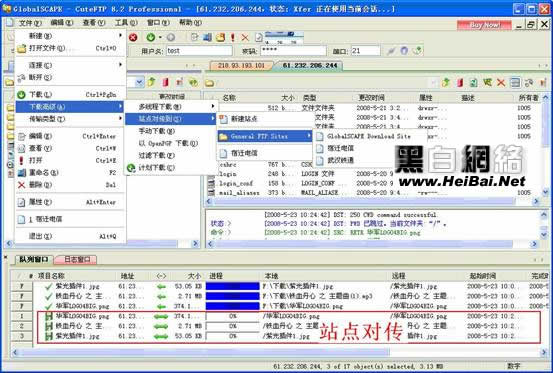
Task: Click the password input field
Action: click(293, 51)
